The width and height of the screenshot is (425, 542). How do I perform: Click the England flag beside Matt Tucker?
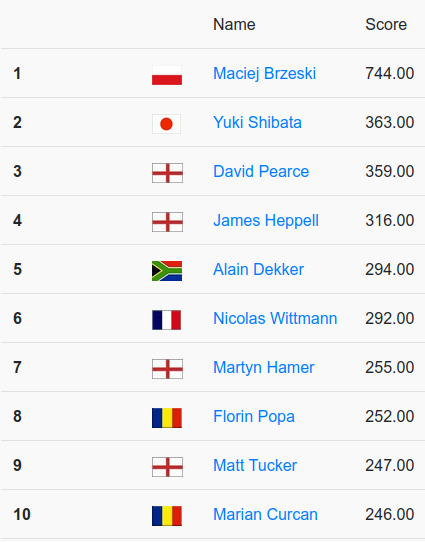click(x=167, y=467)
